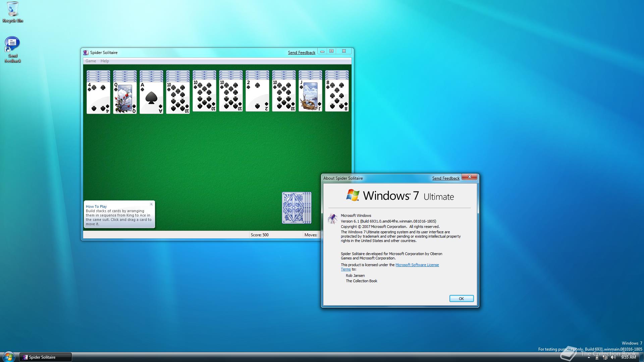Image resolution: width=644 pixels, height=362 pixels.
Task: Dismiss the How To Play tip
Action: point(151,204)
